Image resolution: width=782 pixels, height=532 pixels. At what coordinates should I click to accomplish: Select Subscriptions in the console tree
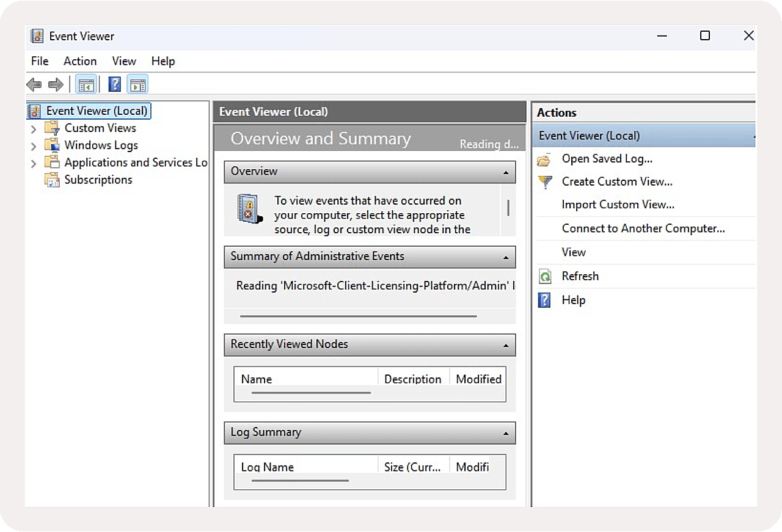tap(98, 180)
